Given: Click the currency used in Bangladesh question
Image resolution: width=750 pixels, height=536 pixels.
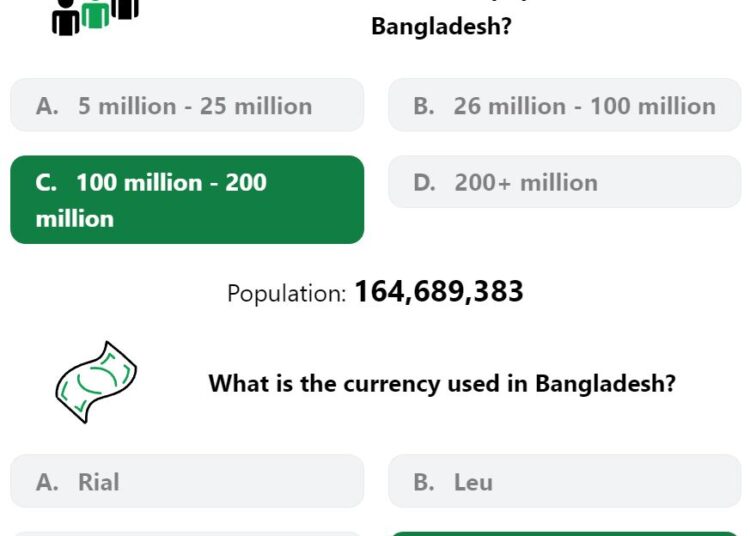Looking at the screenshot, I should (x=442, y=383).
